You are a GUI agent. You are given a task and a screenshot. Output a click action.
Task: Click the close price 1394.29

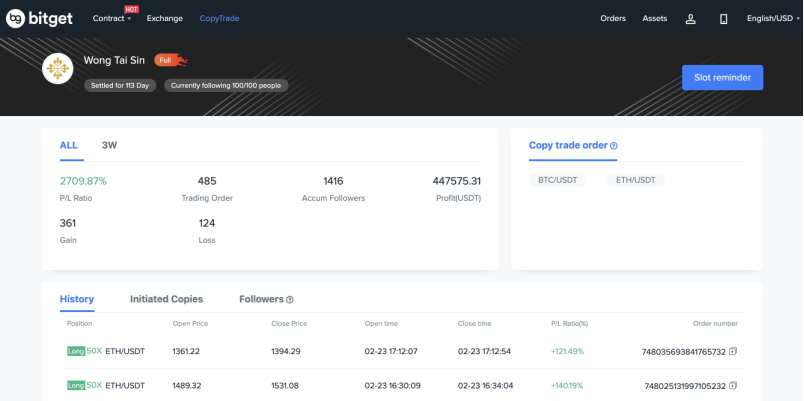tap(286, 351)
